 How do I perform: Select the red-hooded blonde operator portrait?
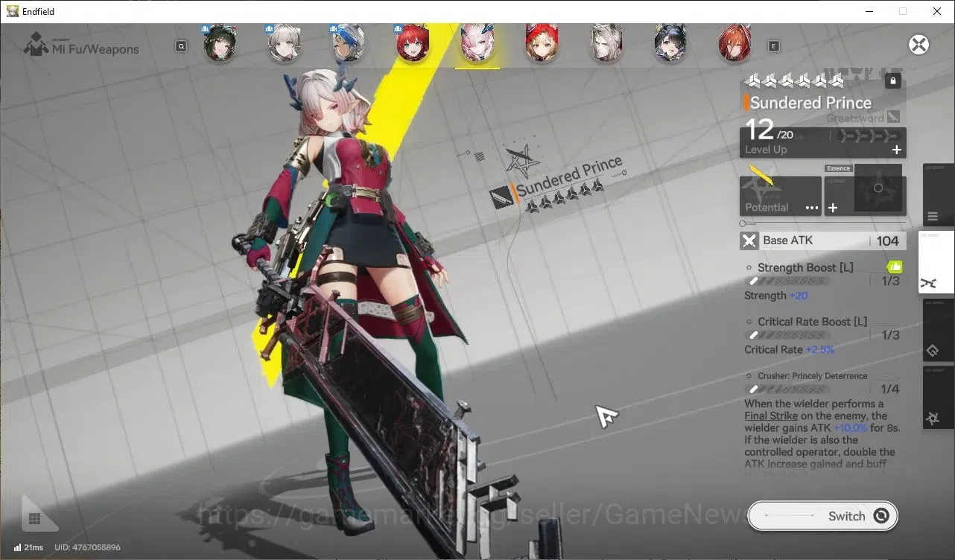pyautogui.click(x=542, y=43)
